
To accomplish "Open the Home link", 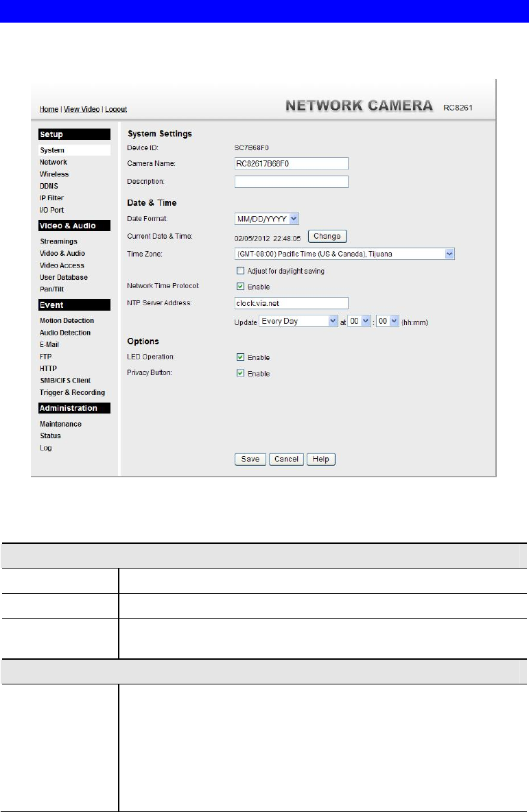I will (x=49, y=109).
